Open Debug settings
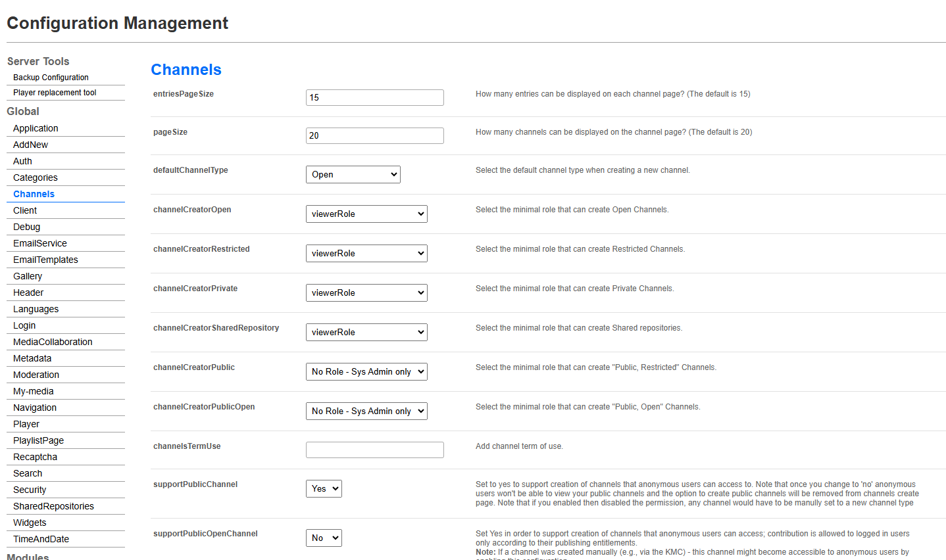This screenshot has height=560, width=946. pos(26,227)
